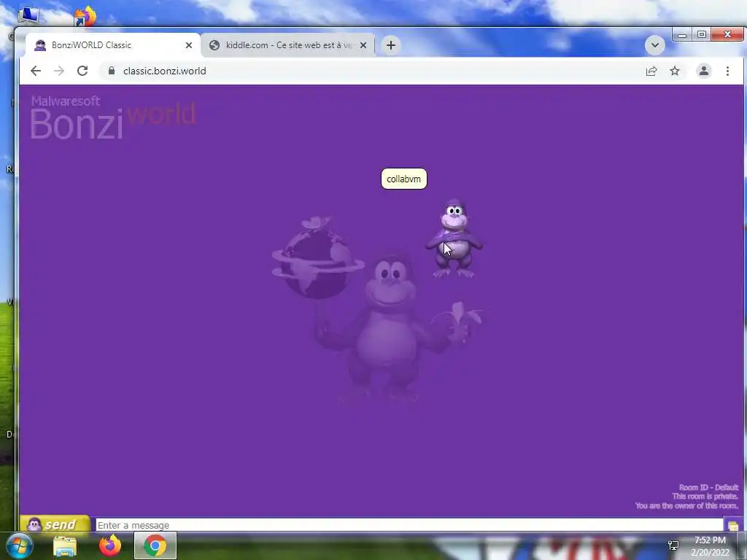Click the BonziWORLD tab favicon

click(x=40, y=45)
